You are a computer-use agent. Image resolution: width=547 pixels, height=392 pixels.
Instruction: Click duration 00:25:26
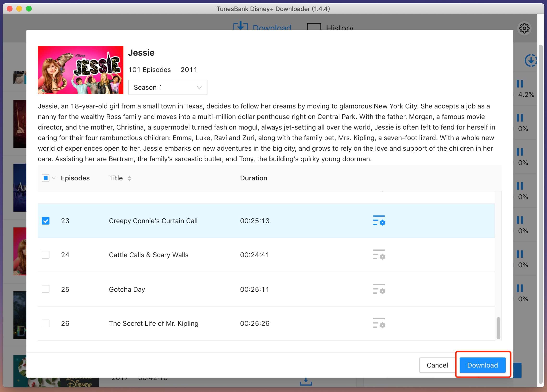[x=255, y=323]
